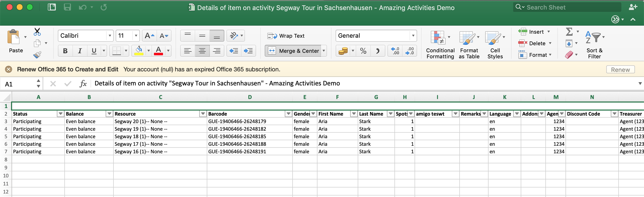Decrease font size with small A icon
The width and height of the screenshot is (644, 197).
[164, 36]
